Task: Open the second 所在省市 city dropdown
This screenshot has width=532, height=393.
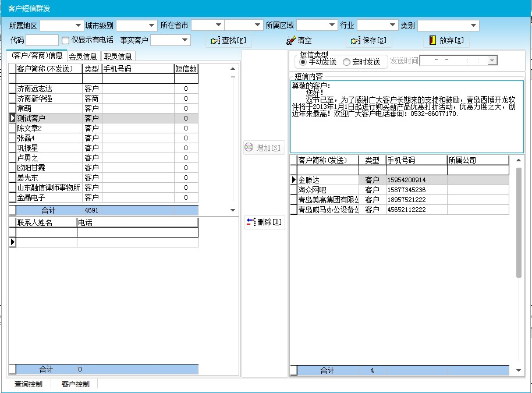Action: tap(257, 25)
